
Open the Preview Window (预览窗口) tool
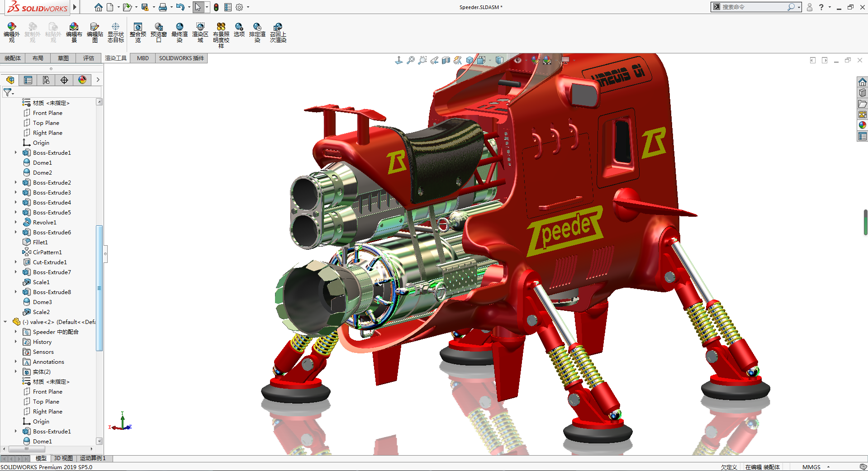[159, 33]
